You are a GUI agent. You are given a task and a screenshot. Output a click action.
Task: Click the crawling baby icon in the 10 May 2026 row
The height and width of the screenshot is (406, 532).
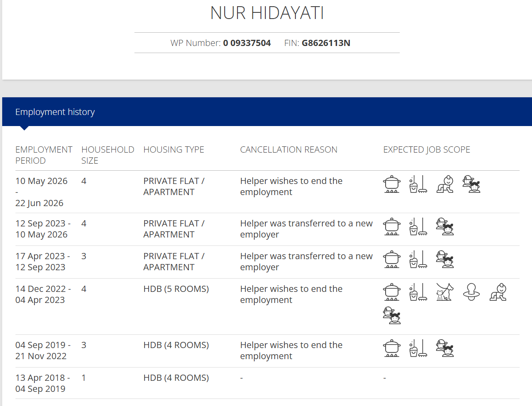445,184
